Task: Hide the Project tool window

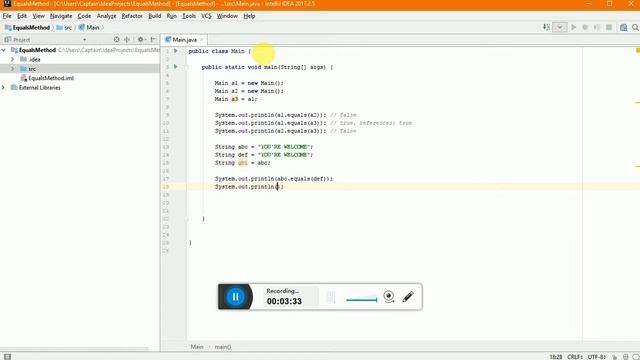Action: pyautogui.click(x=153, y=39)
